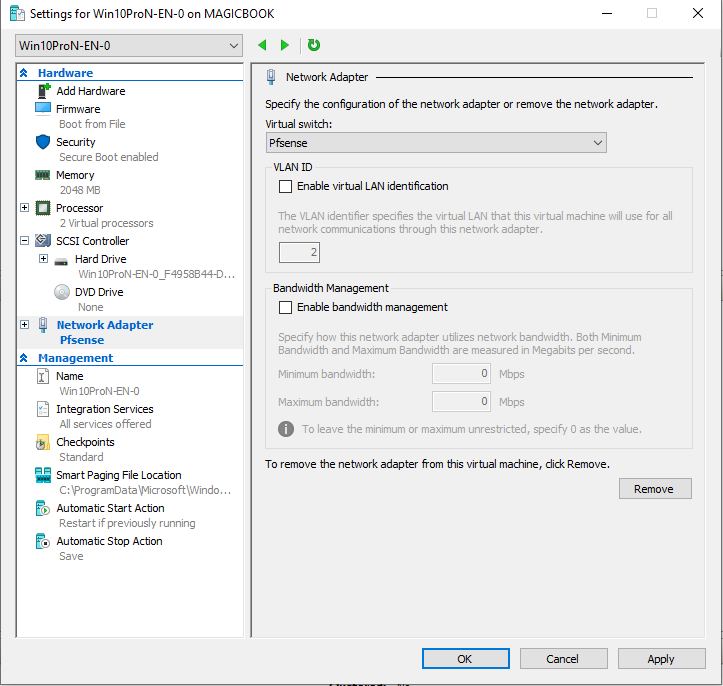Select the Processor icon
The height and width of the screenshot is (686, 723).
tap(43, 208)
